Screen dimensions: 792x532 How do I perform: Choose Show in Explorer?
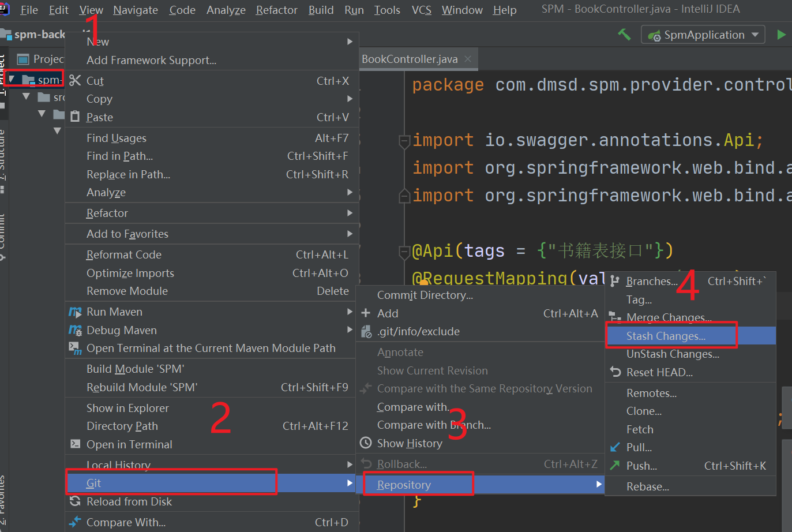point(212,408)
